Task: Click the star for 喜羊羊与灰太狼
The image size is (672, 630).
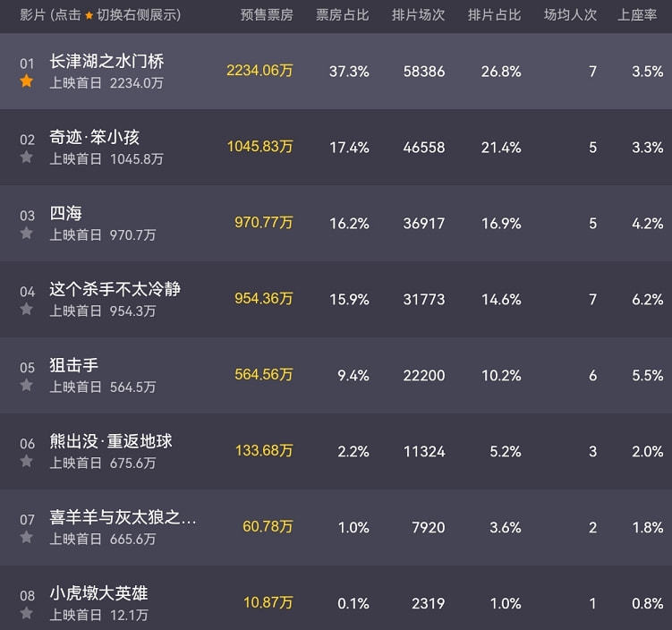Action: tap(27, 538)
